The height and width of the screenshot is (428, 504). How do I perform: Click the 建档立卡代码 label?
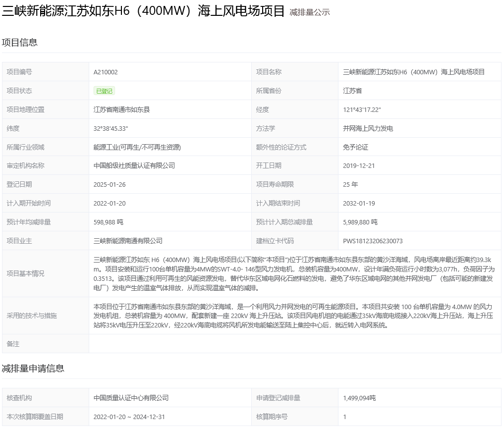275,241
